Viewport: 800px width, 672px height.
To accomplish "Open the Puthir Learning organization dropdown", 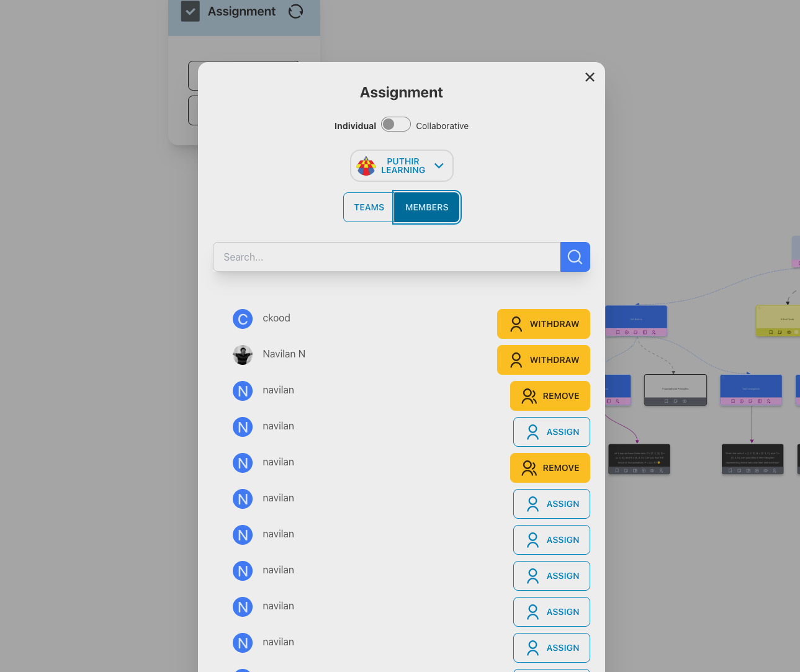I will click(402, 166).
